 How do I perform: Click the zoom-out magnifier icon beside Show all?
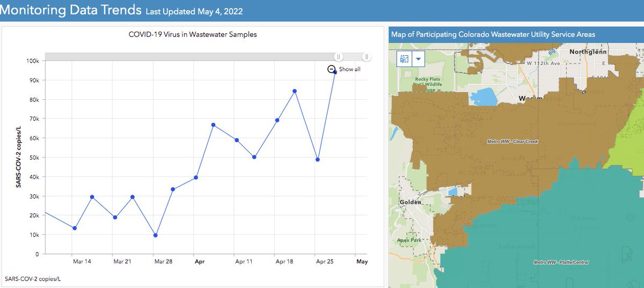(x=332, y=69)
